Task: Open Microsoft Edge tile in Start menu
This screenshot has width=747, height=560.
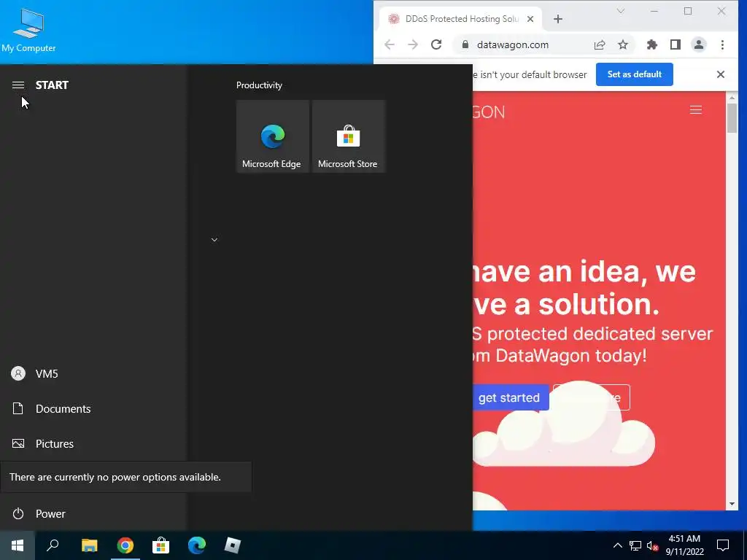Action: click(273, 136)
